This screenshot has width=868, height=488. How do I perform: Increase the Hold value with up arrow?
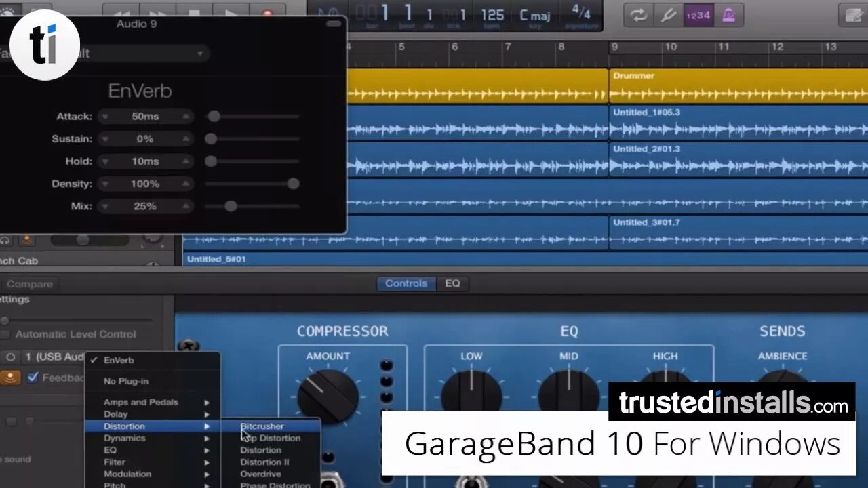[186, 161]
